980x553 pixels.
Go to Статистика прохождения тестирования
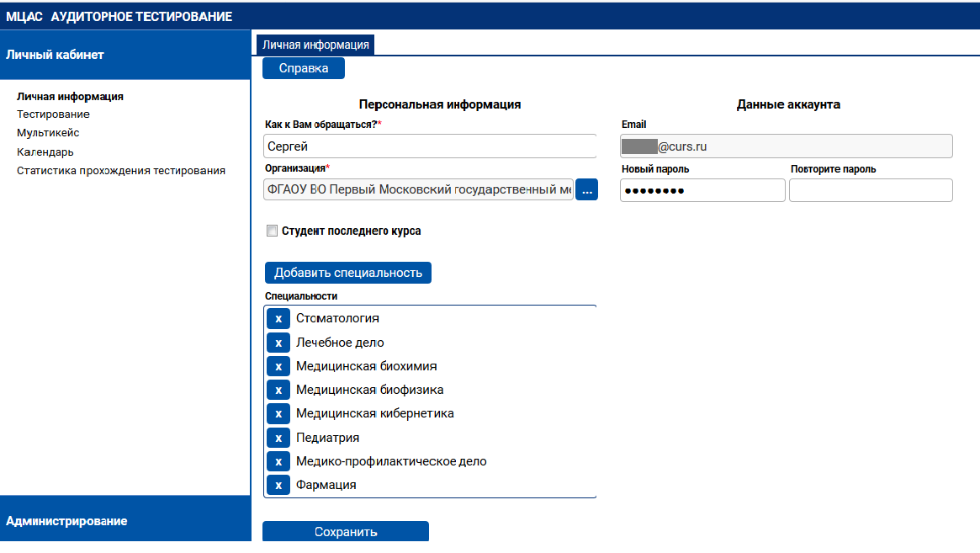(x=121, y=171)
